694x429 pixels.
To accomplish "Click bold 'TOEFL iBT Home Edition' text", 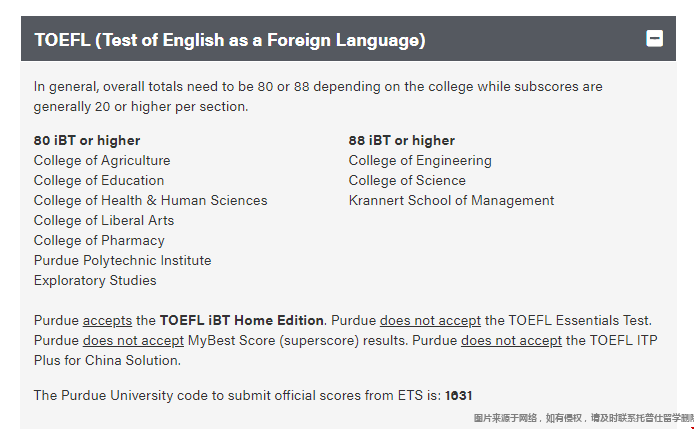I will coord(241,320).
